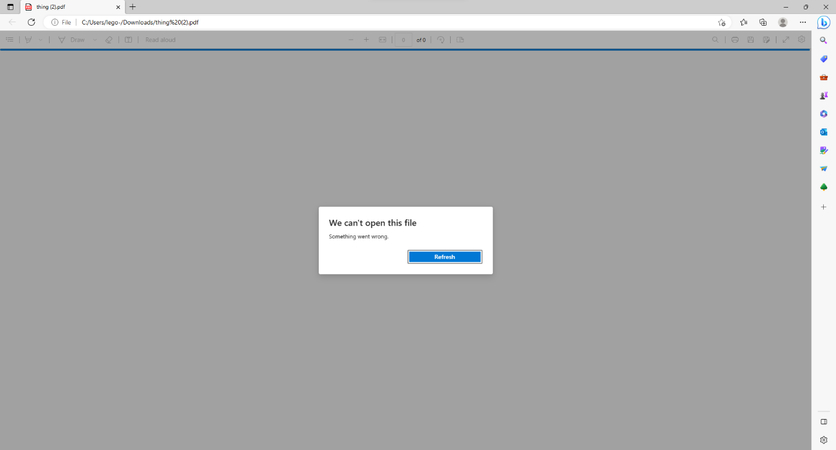The image size is (836, 450).
Task: Open a new tab with the plus button
Action: 133,7
